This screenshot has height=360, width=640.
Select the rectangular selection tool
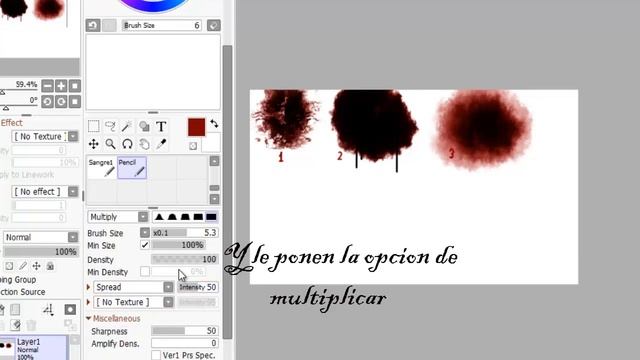[x=93, y=127]
